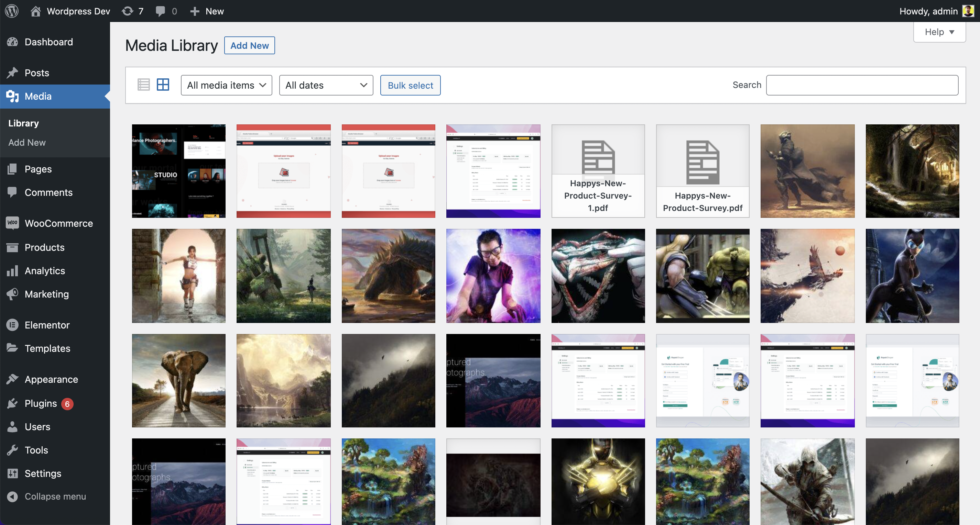Click the Wordpress Dev home icon
The image size is (980, 525).
click(x=36, y=11)
